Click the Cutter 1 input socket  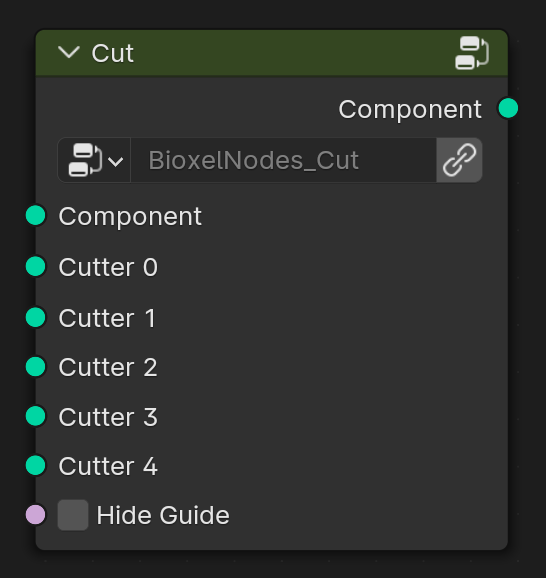click(x=36, y=317)
